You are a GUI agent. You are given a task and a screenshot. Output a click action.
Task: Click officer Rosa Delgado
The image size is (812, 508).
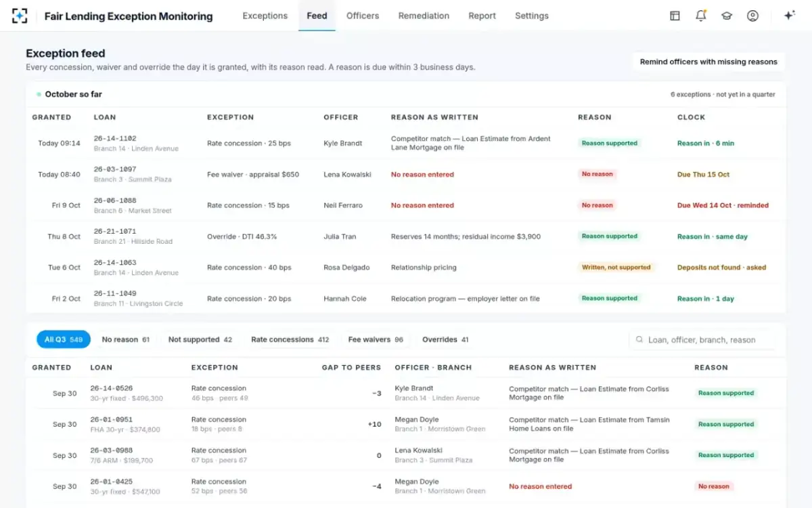[x=346, y=268]
